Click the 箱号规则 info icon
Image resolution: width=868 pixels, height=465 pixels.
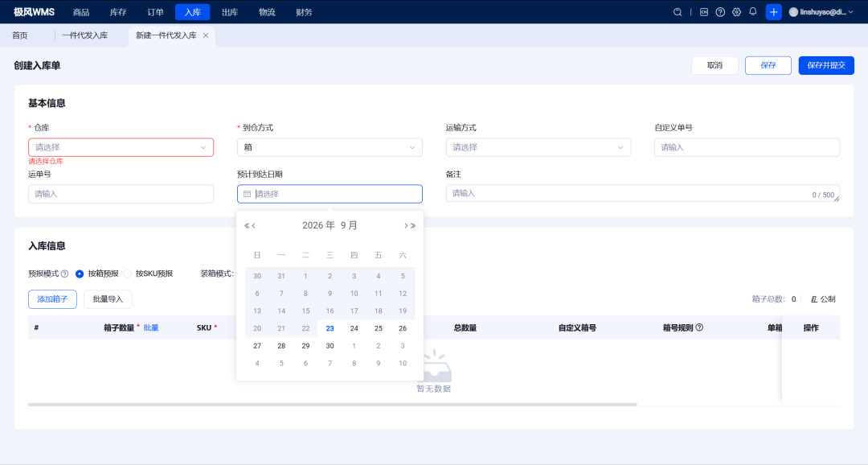click(699, 327)
